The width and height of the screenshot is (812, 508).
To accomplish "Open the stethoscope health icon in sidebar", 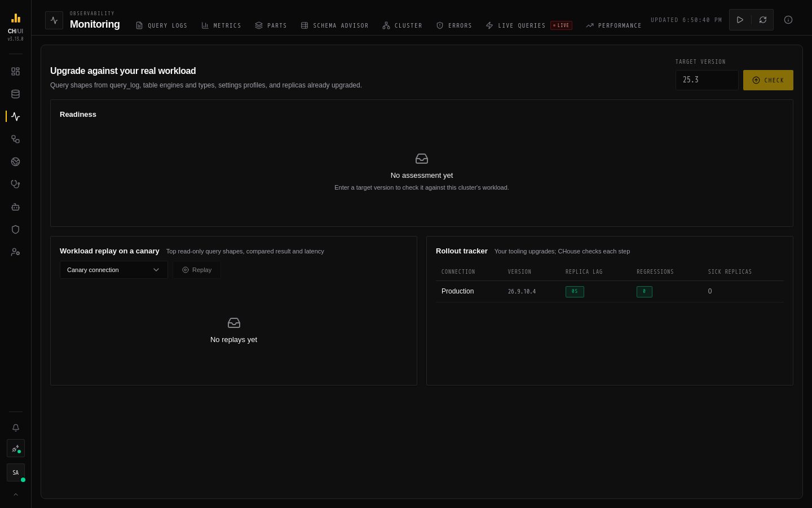I will coord(15,185).
